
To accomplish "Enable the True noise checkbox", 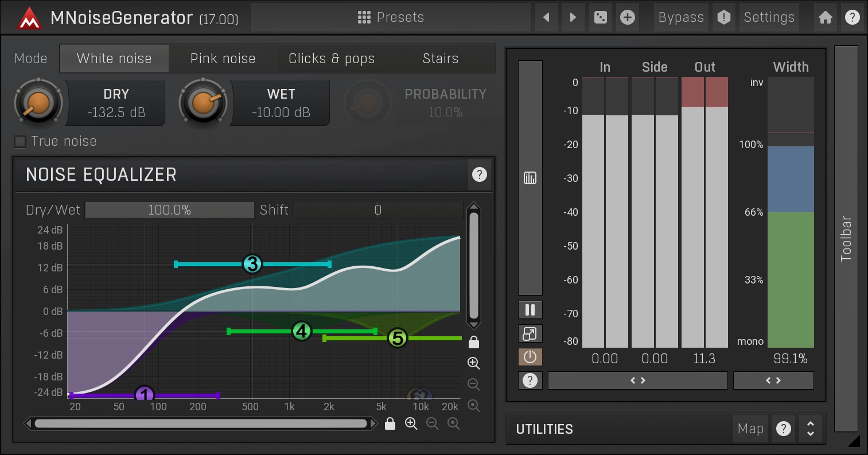I will coord(21,142).
